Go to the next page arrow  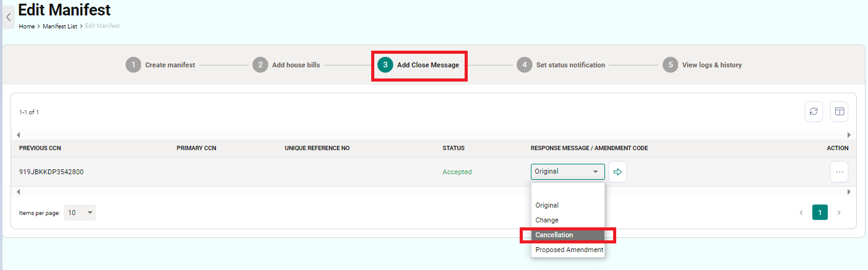pos(839,213)
